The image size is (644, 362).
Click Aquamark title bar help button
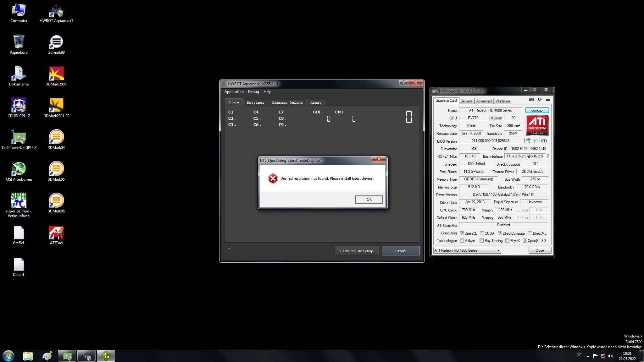pos(403,82)
